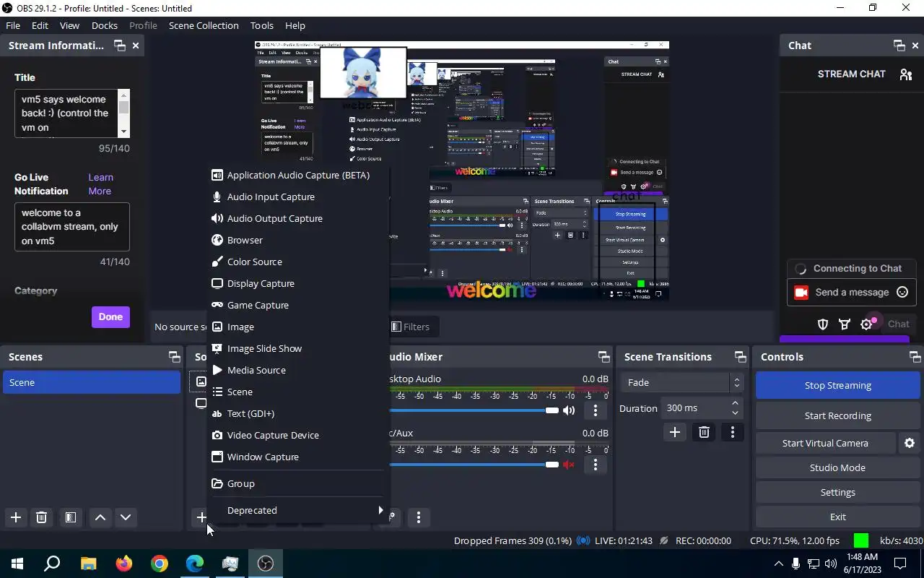Close the Stream Information dock

click(136, 46)
